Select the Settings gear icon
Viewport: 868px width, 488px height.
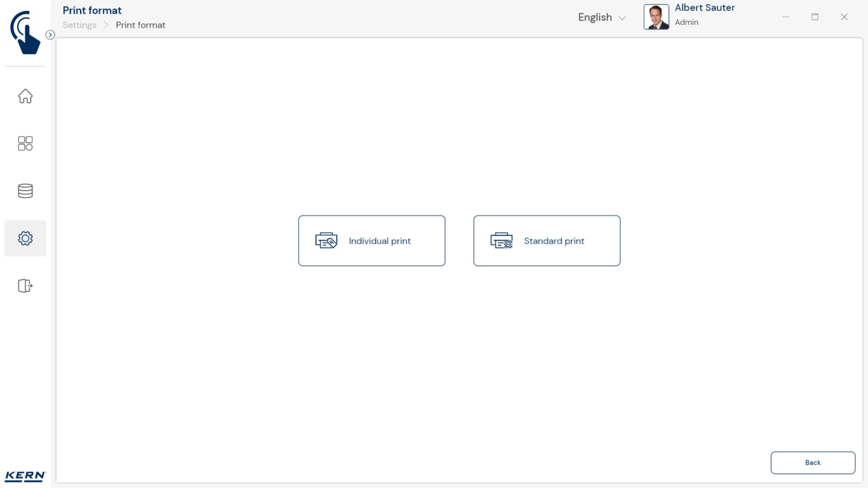pyautogui.click(x=25, y=239)
